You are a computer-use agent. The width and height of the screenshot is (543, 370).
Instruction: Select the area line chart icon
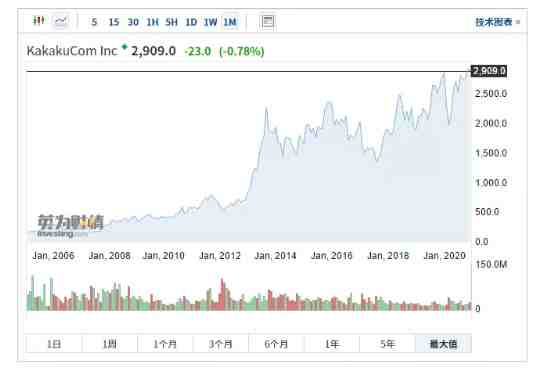pyautogui.click(x=61, y=21)
